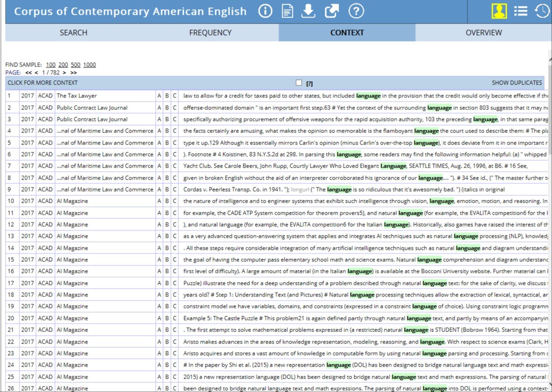Click the yellow user profile icon

499,11
